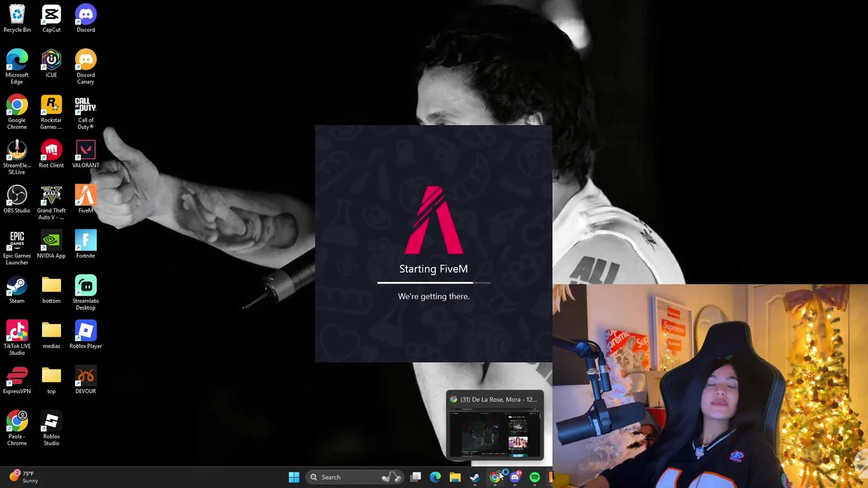
Task: Open the weather widget showing 75°F Sunny
Action: [x=24, y=477]
